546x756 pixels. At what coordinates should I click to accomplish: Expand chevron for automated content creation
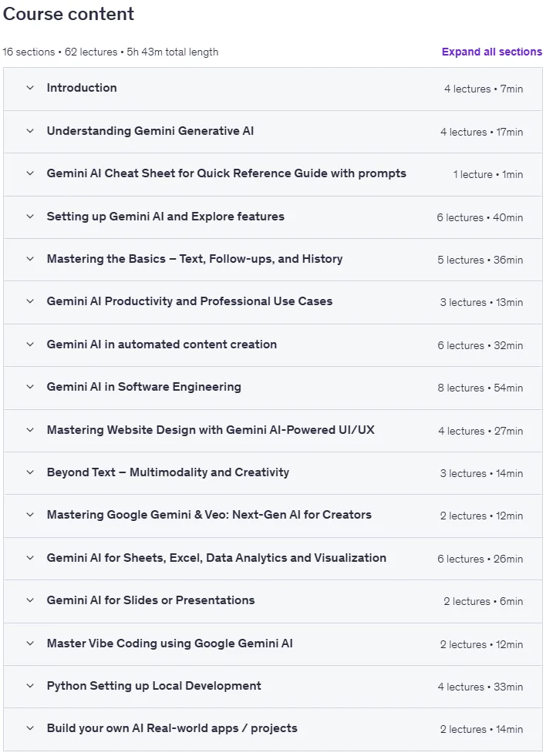(30, 344)
